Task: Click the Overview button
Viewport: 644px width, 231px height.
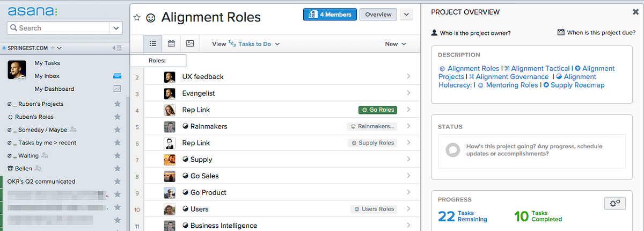Action: (378, 15)
